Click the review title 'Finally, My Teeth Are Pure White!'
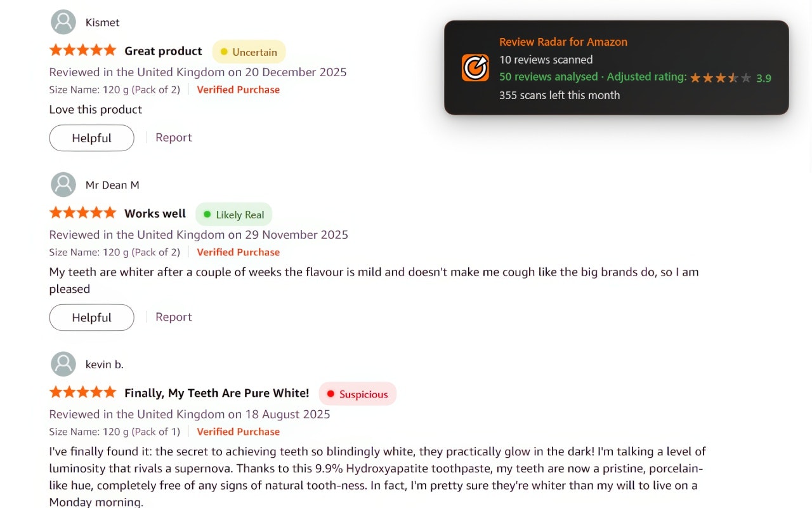 (216, 392)
